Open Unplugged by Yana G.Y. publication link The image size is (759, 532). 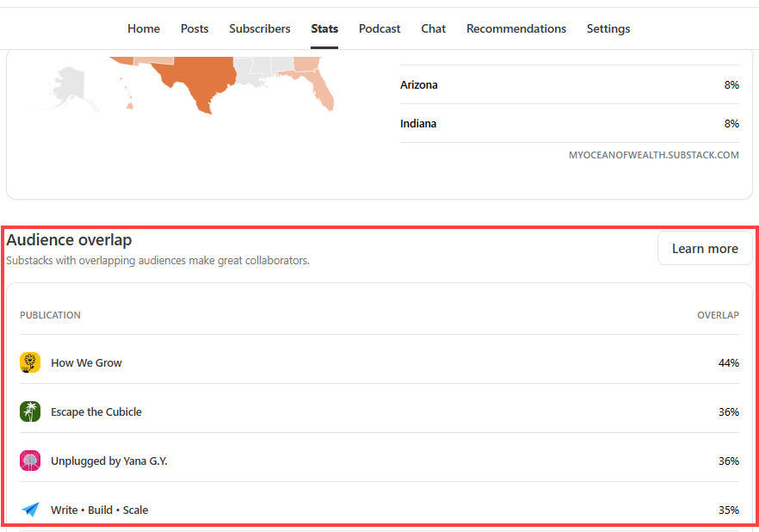click(x=109, y=461)
